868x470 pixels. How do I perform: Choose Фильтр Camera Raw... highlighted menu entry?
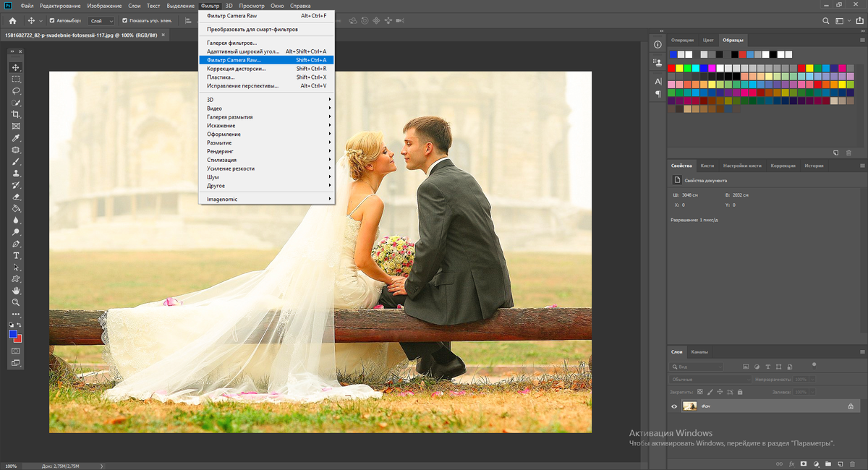[267, 60]
